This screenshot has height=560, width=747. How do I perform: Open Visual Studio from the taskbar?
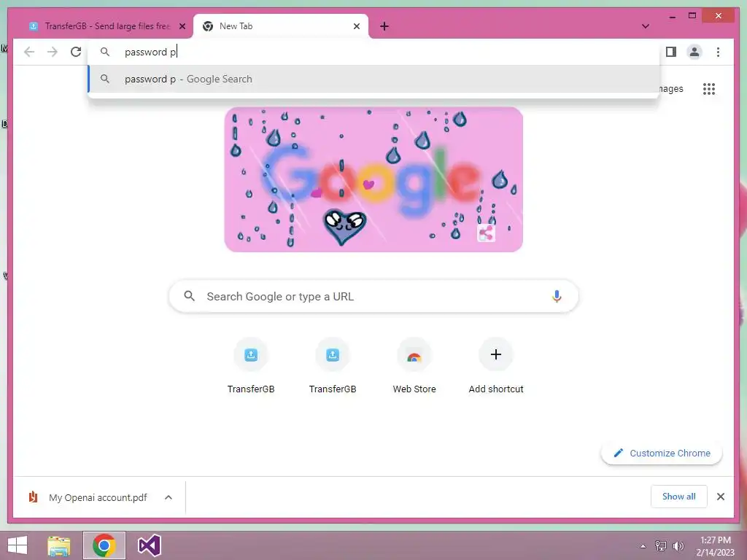click(x=149, y=545)
